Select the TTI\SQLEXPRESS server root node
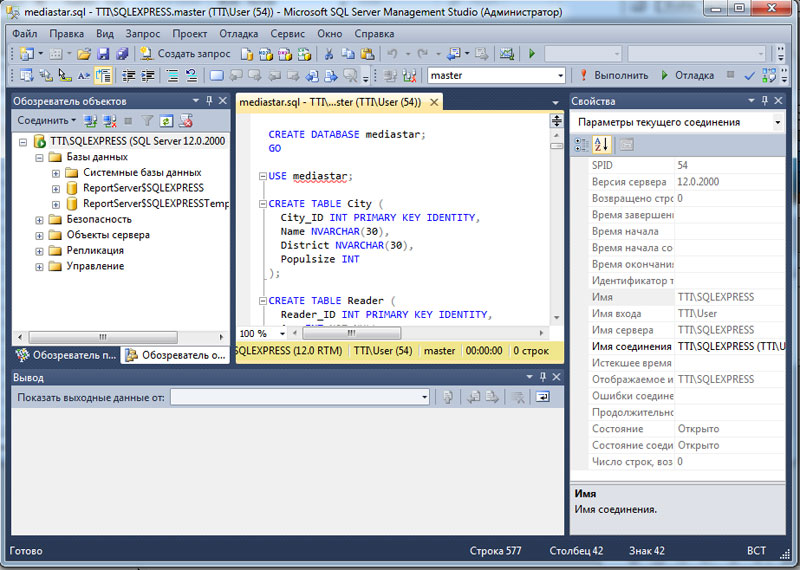The height and width of the screenshot is (570, 800). [x=138, y=141]
